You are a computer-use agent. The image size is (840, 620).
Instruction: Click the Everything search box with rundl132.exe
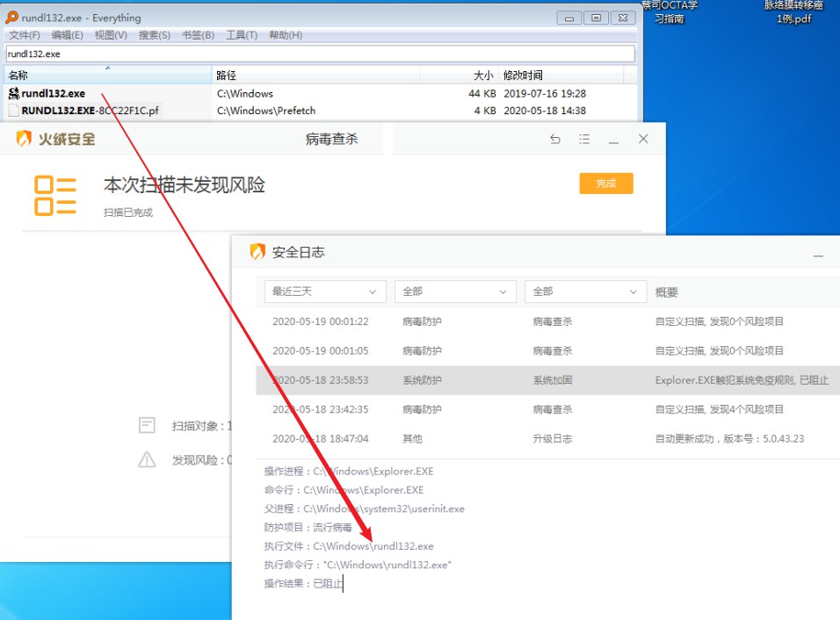[x=320, y=54]
